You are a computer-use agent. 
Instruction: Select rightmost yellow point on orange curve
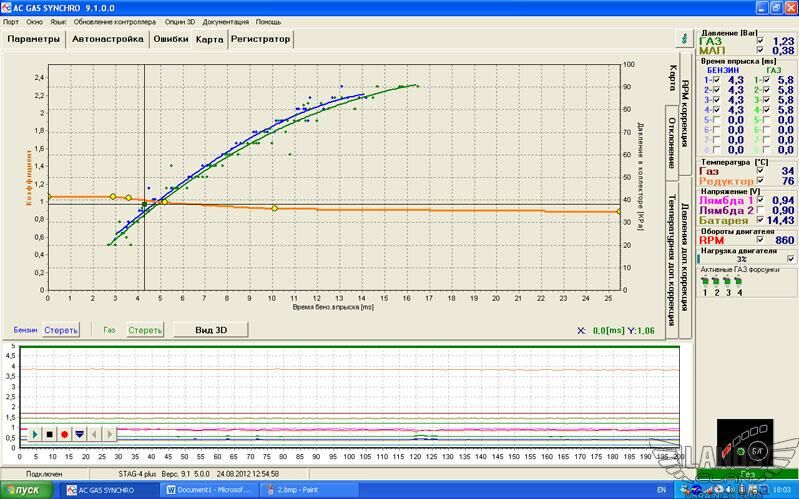pyautogui.click(x=275, y=208)
